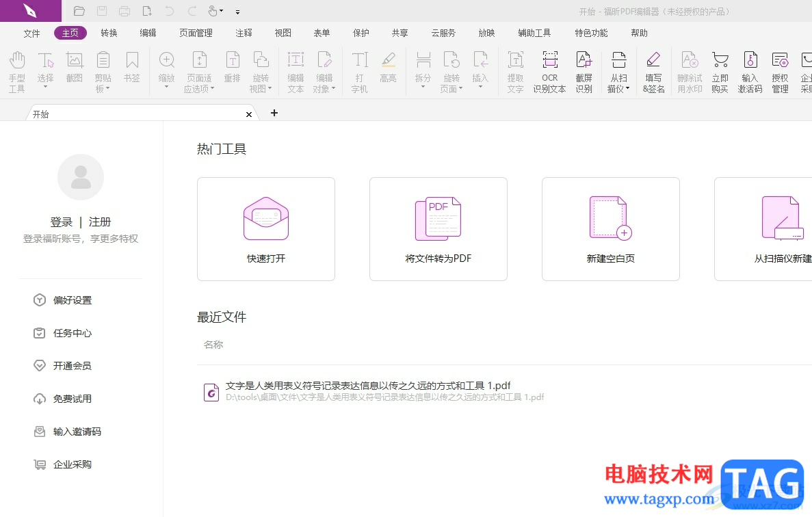
Task: Click the New Blank Page (新建空白页) card
Action: point(611,229)
